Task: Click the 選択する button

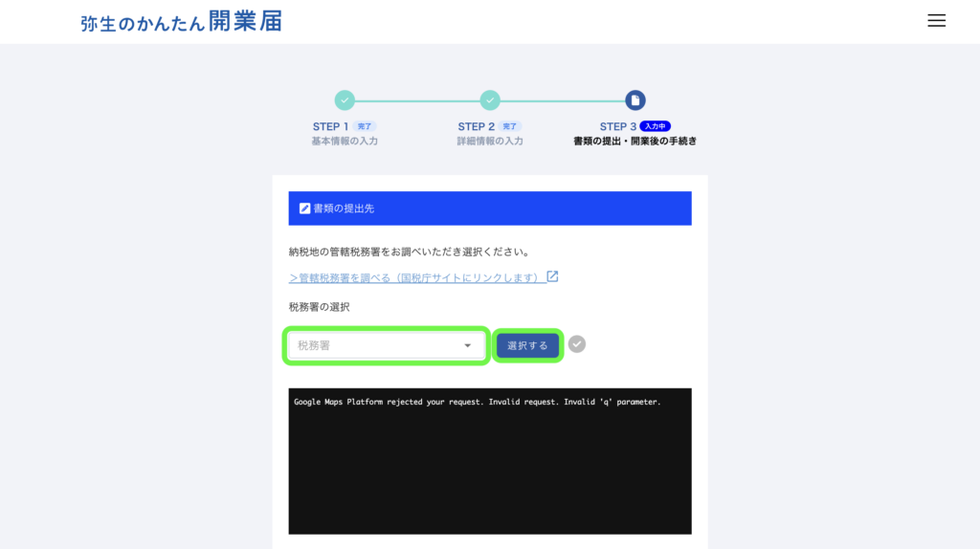Action: (x=527, y=345)
